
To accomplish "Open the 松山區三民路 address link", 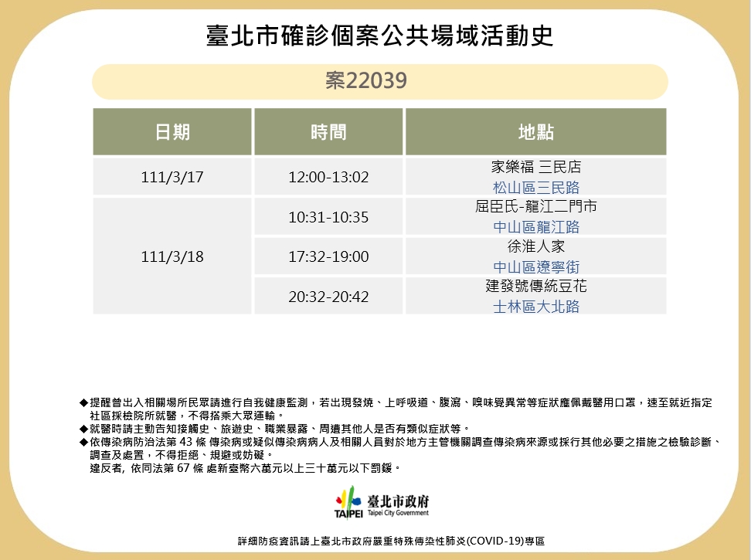I will [535, 188].
